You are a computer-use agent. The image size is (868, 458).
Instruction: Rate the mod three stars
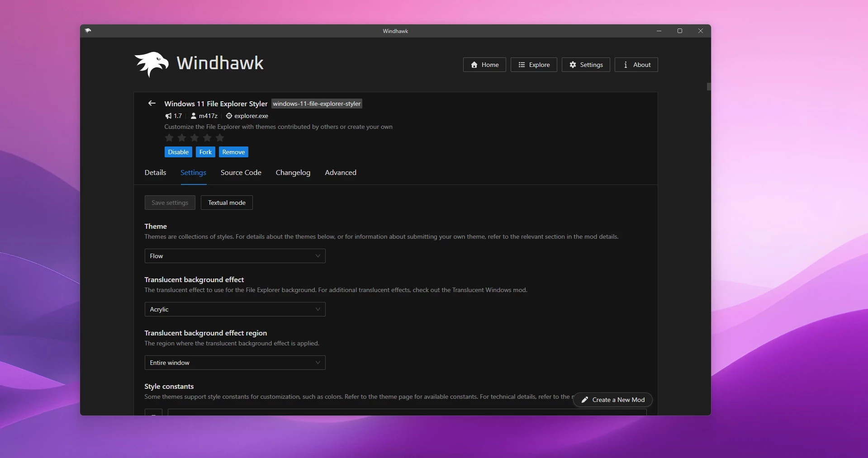tap(194, 138)
